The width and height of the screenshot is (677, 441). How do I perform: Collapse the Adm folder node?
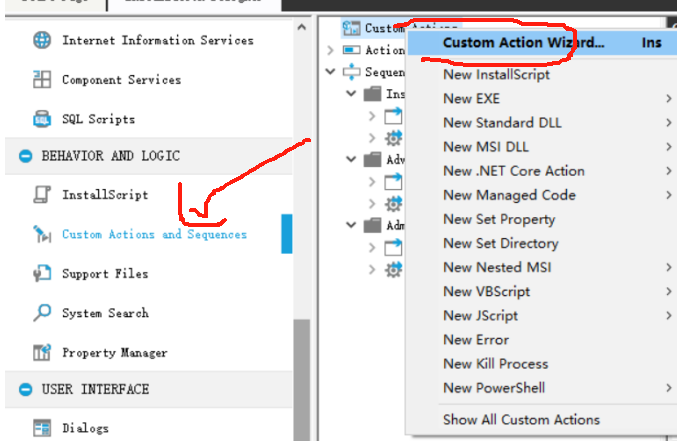(x=351, y=225)
